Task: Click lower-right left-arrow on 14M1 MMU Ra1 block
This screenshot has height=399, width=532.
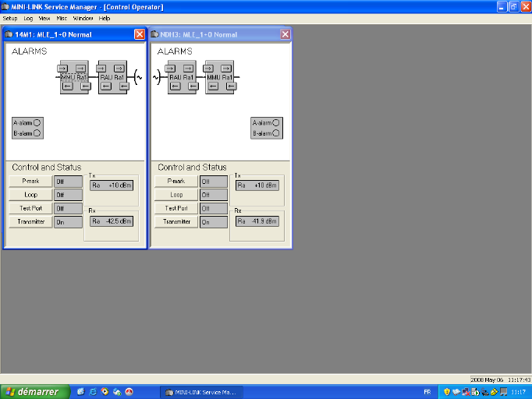Action: click(x=86, y=86)
